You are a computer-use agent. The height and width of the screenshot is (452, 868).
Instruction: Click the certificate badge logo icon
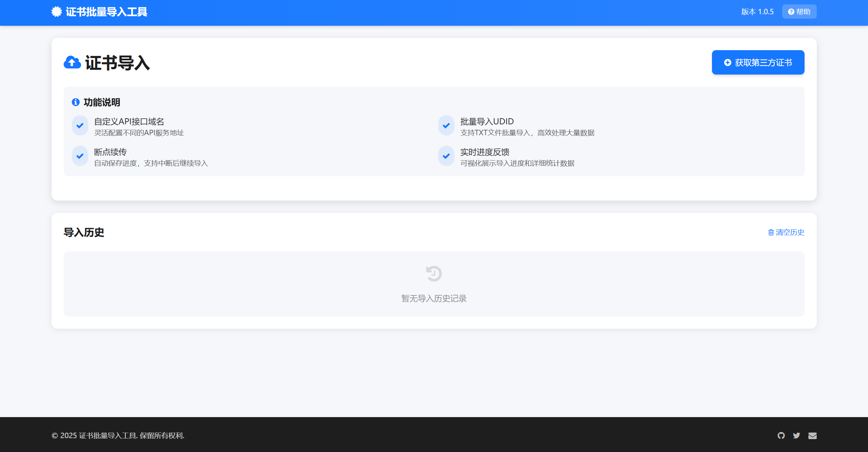point(57,12)
